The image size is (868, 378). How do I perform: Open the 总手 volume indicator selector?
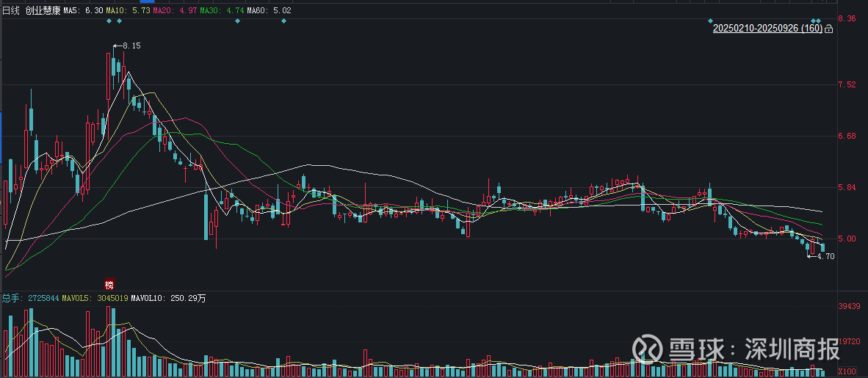(10, 298)
